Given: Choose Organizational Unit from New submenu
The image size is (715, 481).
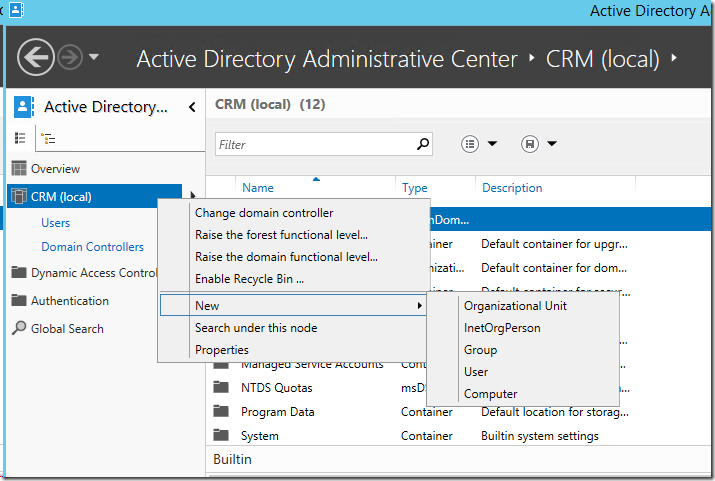Looking at the screenshot, I should click(x=515, y=305).
